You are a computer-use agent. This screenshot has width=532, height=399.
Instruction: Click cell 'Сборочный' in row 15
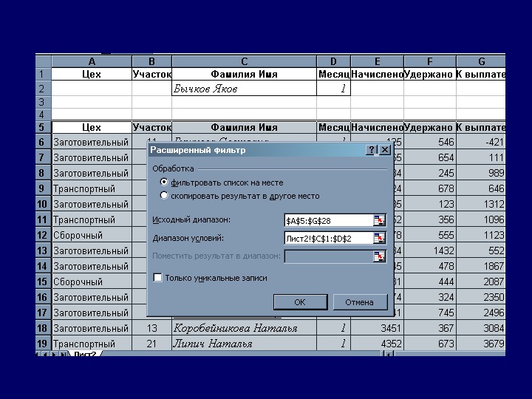[92, 282]
